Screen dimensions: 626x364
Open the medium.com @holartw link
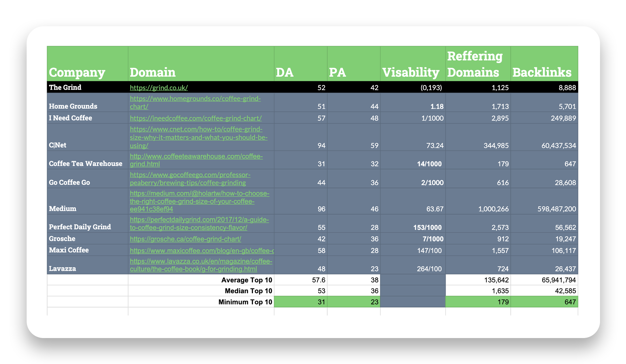click(200, 201)
